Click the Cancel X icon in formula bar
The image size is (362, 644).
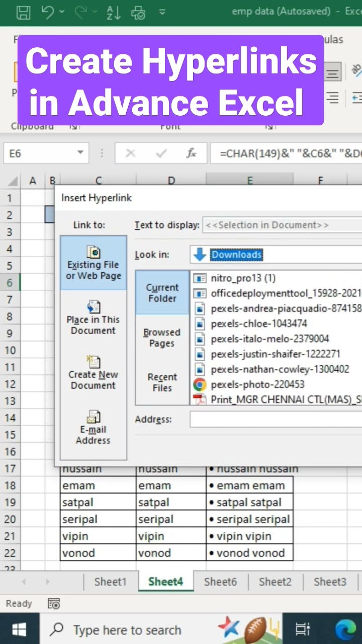[130, 153]
